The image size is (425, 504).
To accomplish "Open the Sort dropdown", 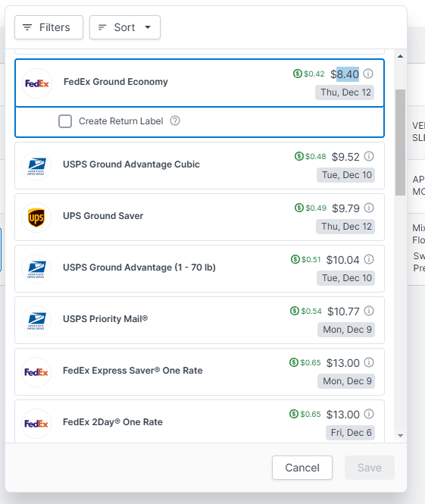I will (125, 27).
